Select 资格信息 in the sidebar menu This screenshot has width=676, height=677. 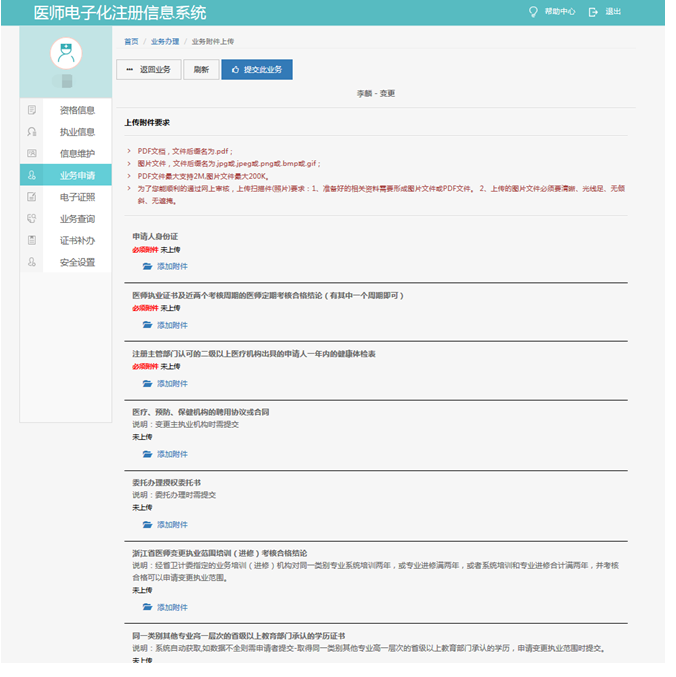click(x=77, y=110)
